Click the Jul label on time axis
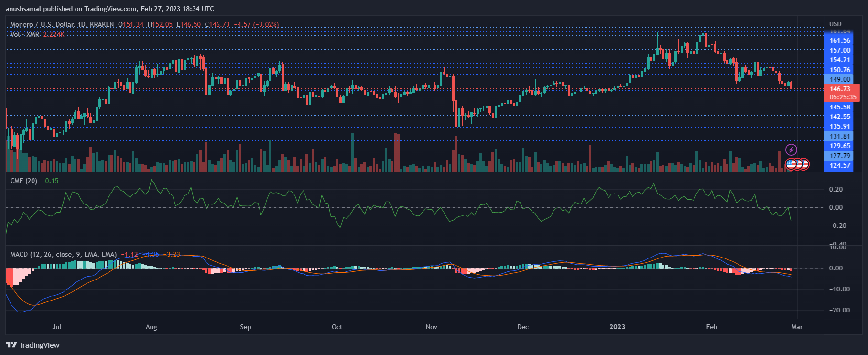Screen dimensions: 868x355 point(57,327)
